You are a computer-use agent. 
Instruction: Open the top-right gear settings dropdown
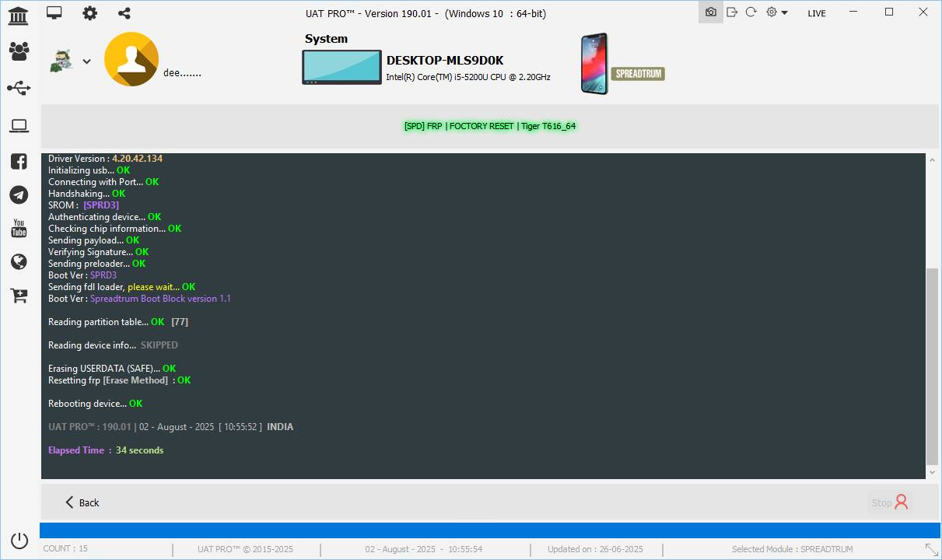pos(776,12)
